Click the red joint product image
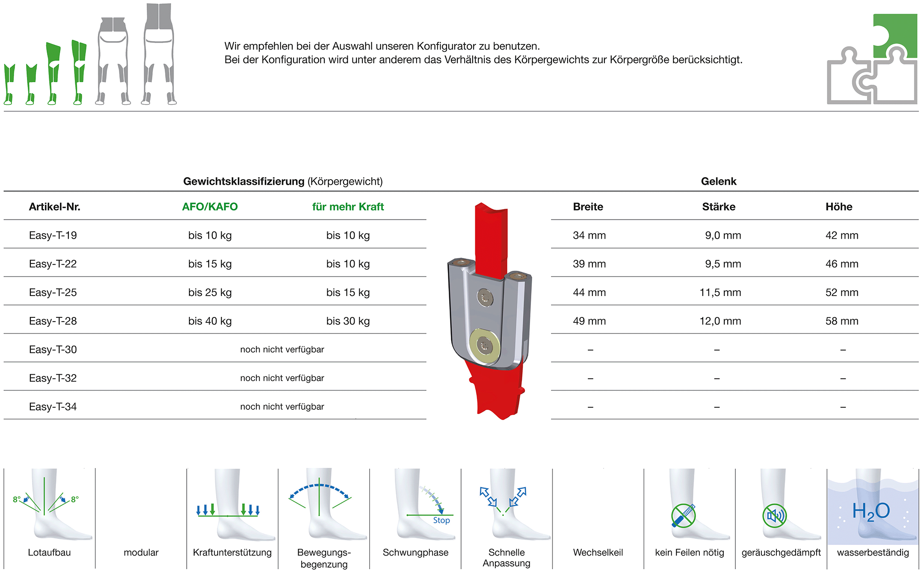 click(490, 311)
